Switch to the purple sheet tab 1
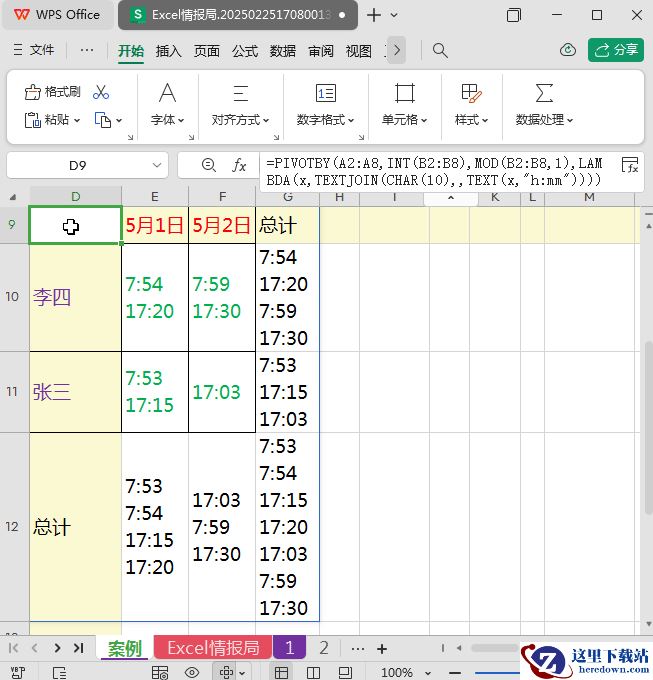 pos(289,648)
